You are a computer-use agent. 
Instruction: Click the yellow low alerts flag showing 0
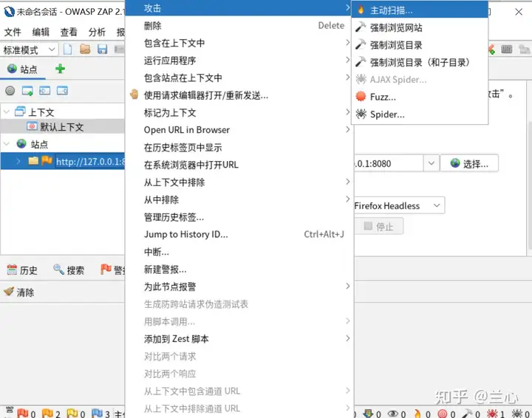point(72,413)
